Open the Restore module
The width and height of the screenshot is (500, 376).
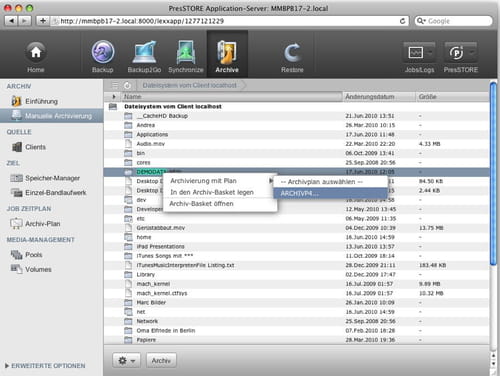pyautogui.click(x=292, y=56)
